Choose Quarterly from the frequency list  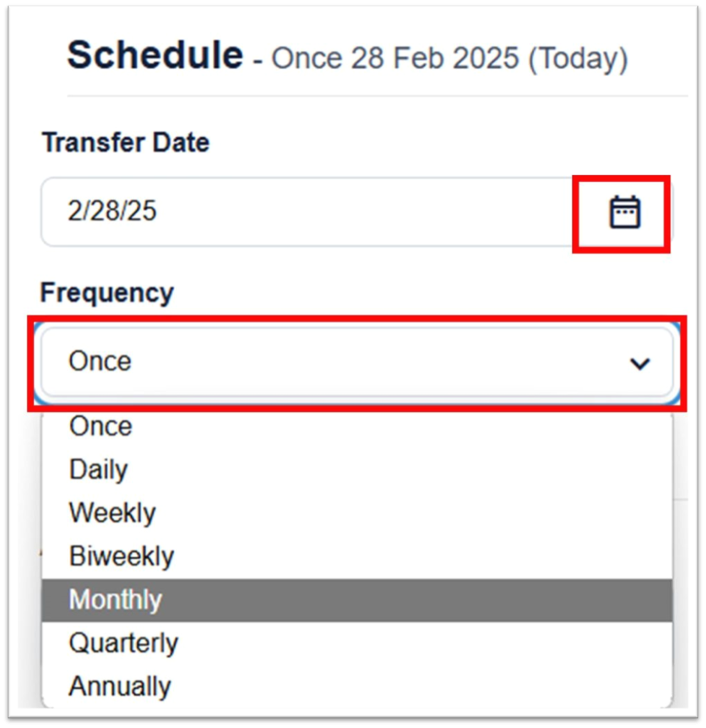[124, 643]
